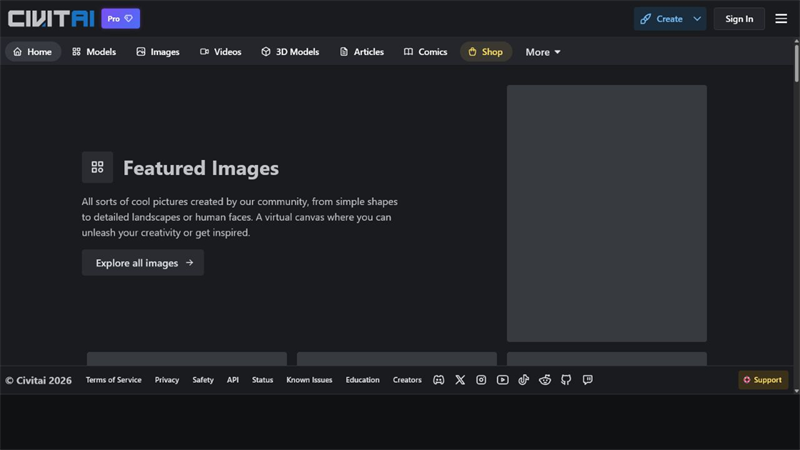This screenshot has width=800, height=450.
Task: Open the 3D Models tab
Action: 290,52
